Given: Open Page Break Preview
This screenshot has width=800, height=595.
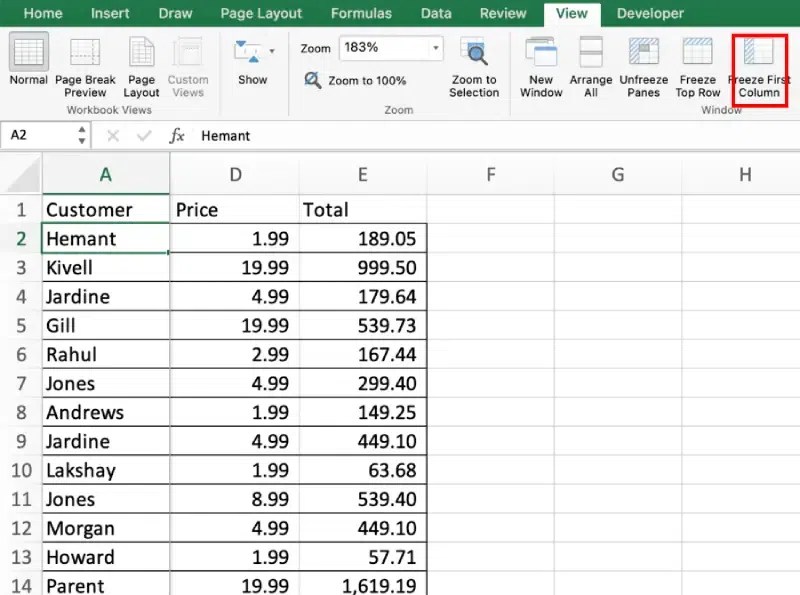Looking at the screenshot, I should pyautogui.click(x=85, y=60).
